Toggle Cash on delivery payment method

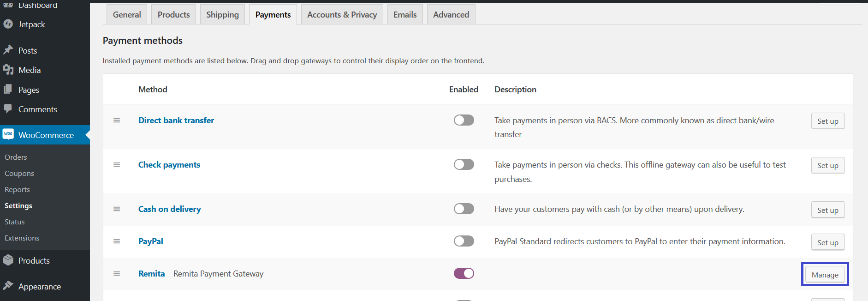pyautogui.click(x=464, y=209)
